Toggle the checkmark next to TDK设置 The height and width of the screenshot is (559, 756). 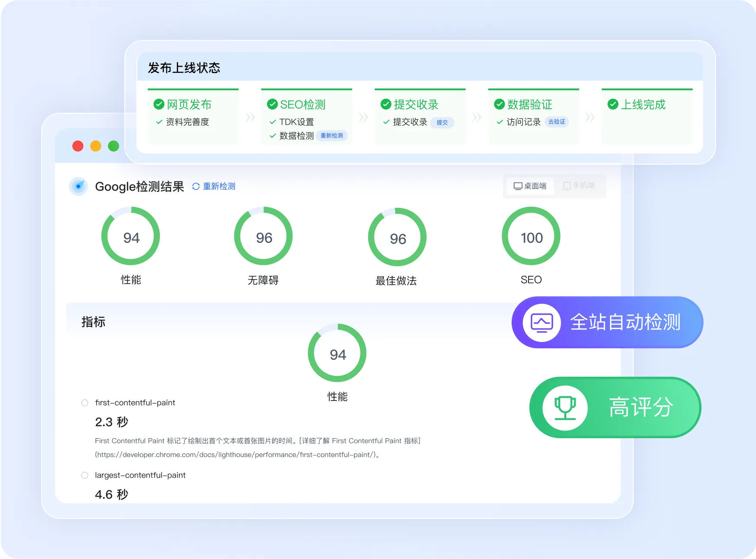point(273,122)
